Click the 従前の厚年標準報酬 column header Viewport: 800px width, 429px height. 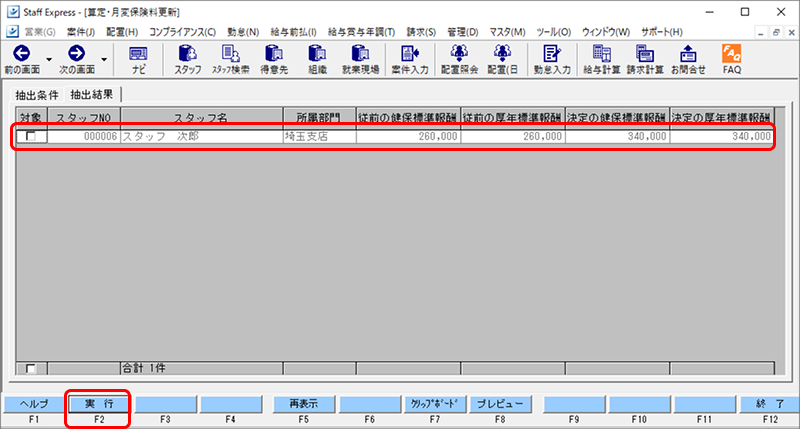coord(513,118)
